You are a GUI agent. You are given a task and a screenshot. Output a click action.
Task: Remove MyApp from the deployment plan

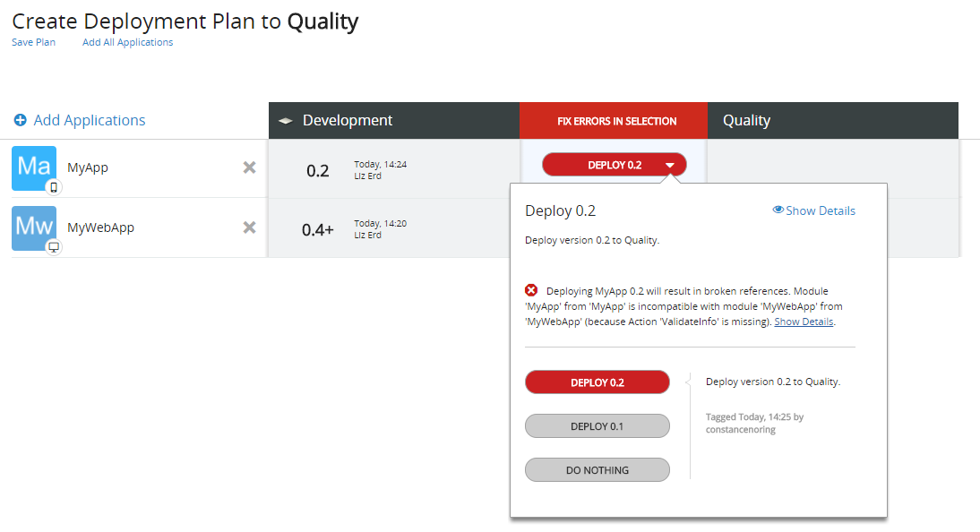[x=248, y=167]
